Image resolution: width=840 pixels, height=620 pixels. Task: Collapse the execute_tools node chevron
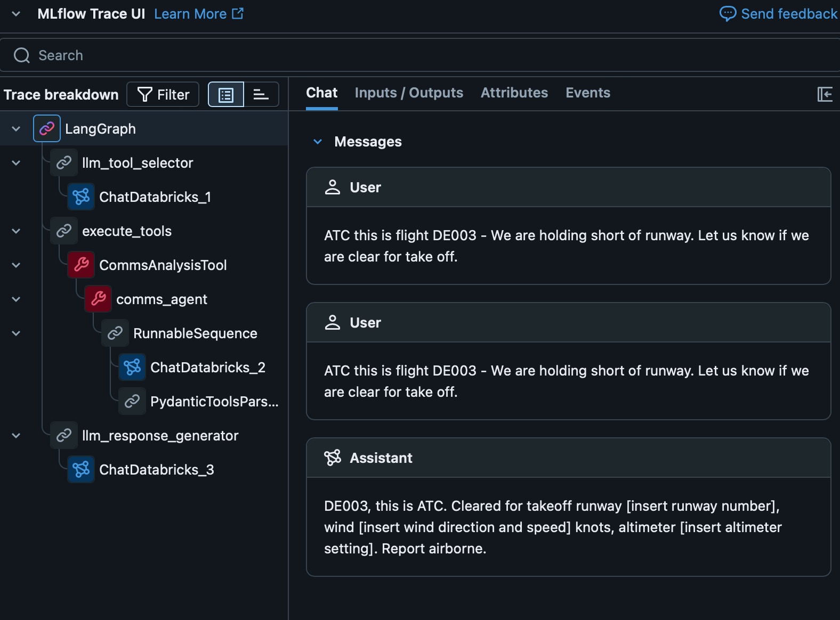coord(16,231)
